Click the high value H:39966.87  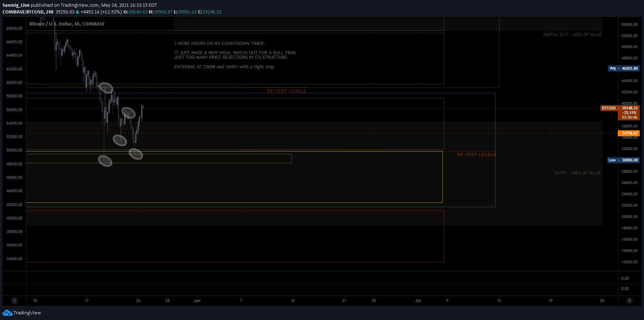pyautogui.click(x=161, y=12)
